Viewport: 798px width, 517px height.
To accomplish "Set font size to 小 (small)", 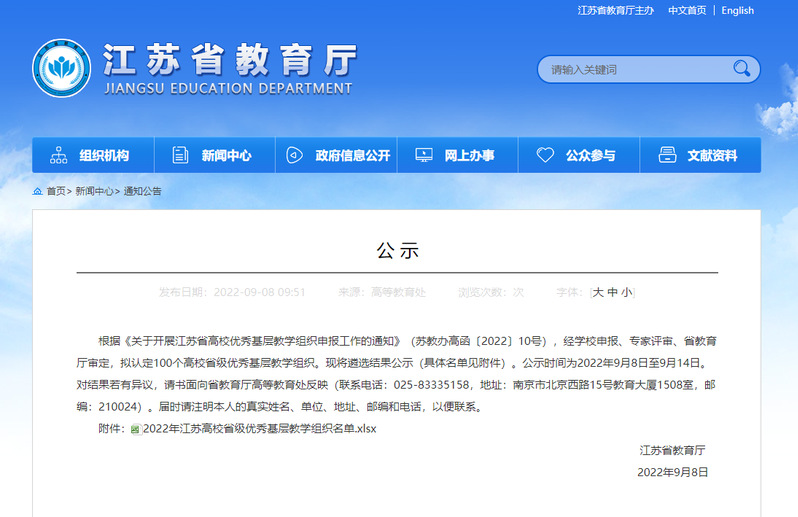I will 626,292.
